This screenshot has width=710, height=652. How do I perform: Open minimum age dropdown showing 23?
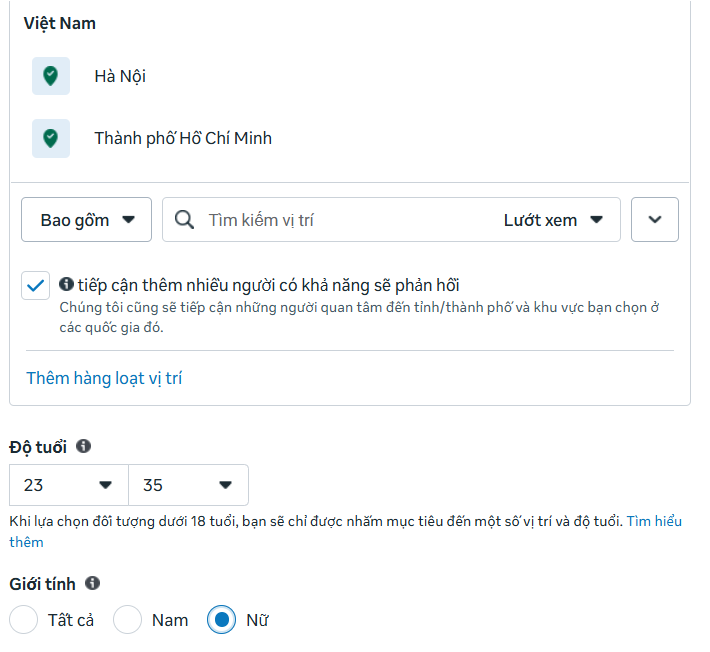click(x=69, y=485)
